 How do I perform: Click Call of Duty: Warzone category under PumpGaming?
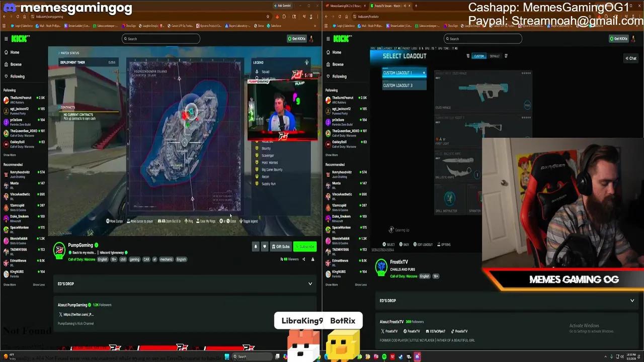81,259
